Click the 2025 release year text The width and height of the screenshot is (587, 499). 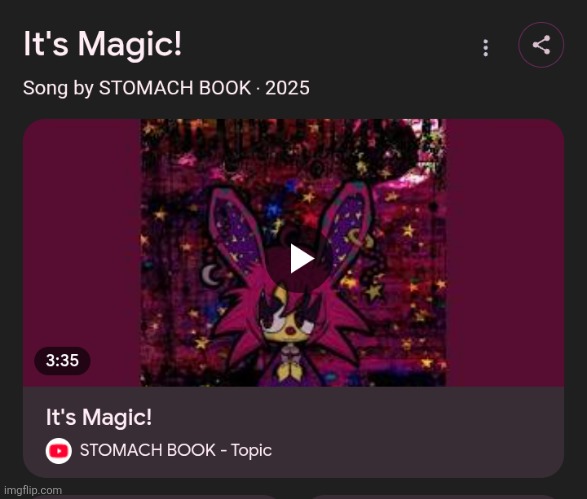(x=287, y=88)
